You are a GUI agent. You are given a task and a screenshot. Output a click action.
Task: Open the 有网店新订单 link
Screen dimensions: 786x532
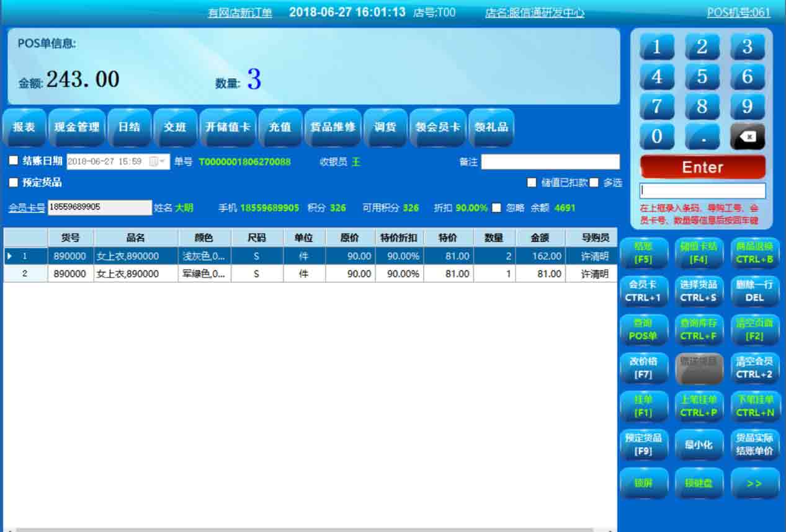pos(240,12)
